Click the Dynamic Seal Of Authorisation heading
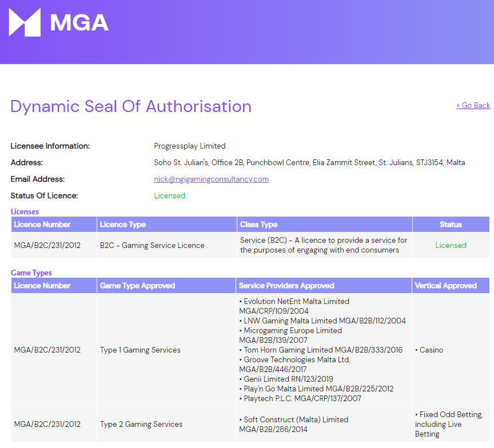 [131, 106]
